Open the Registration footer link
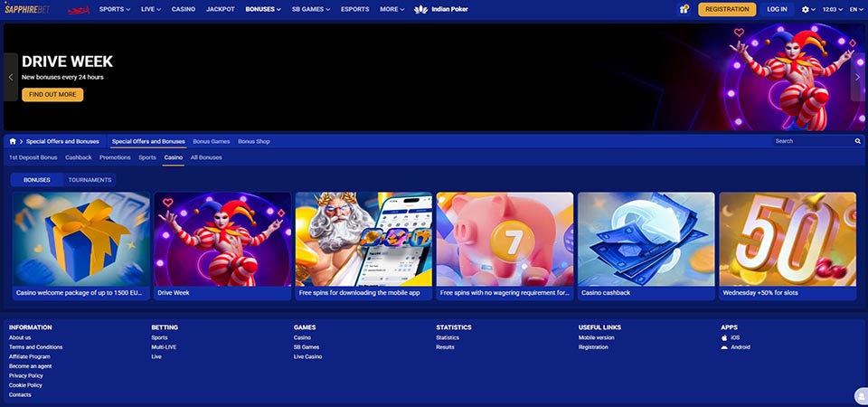The height and width of the screenshot is (407, 868). tap(593, 347)
